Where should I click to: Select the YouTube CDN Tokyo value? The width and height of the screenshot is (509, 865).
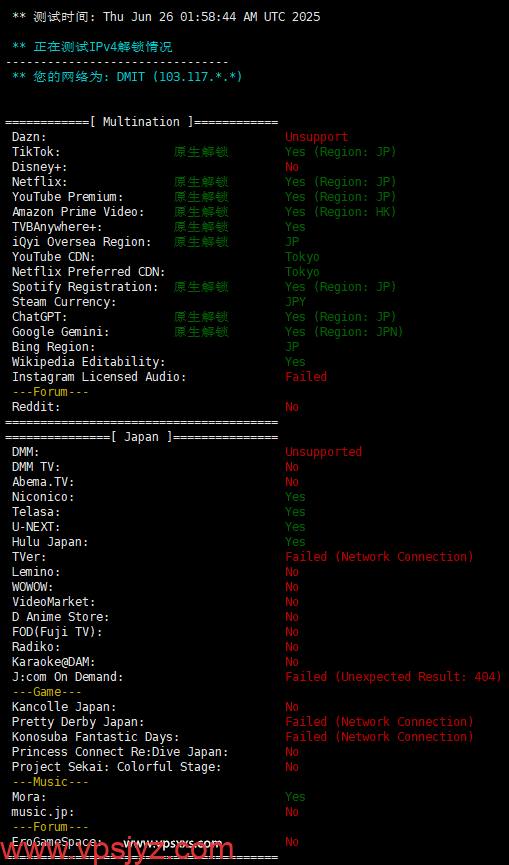pyautogui.click(x=302, y=257)
